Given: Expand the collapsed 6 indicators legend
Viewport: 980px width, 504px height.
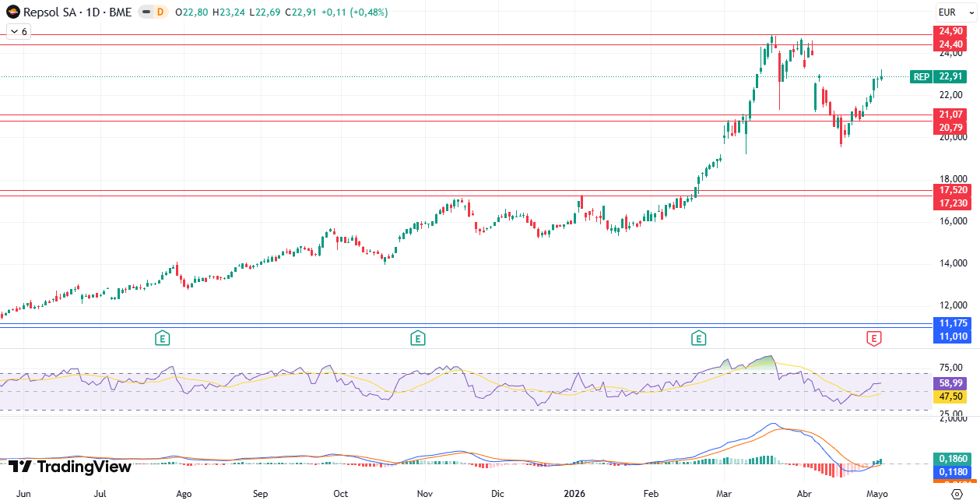Looking at the screenshot, I should 18,32.
